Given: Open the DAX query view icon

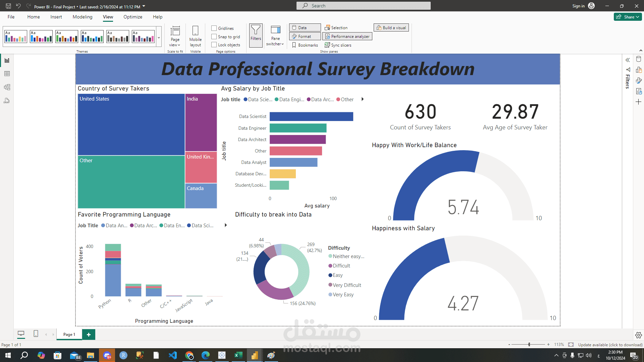Looking at the screenshot, I should click(7, 101).
